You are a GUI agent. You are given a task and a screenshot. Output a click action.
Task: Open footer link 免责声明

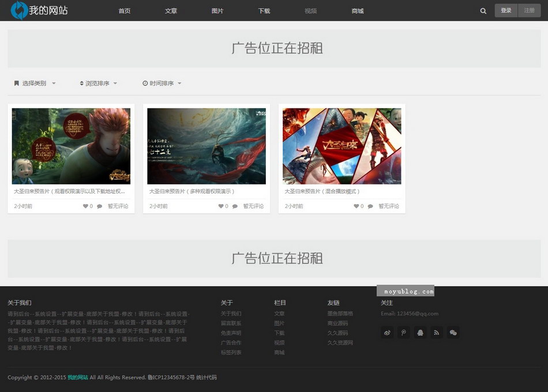coord(231,333)
